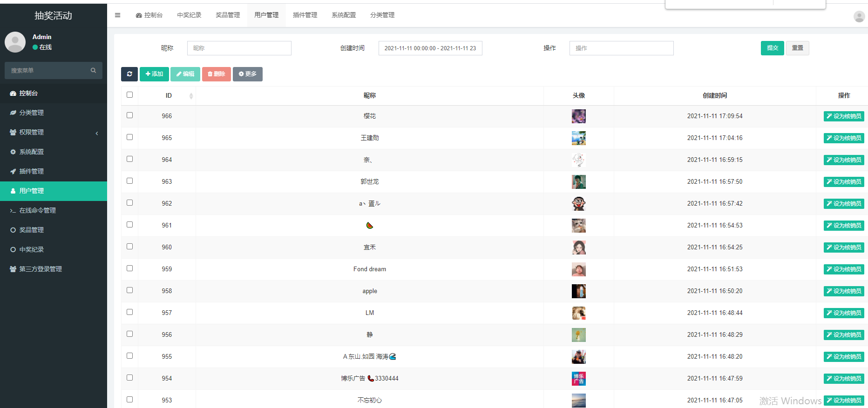Image resolution: width=868 pixels, height=408 pixels.
Task: Click the 更多 gear button
Action: click(247, 74)
